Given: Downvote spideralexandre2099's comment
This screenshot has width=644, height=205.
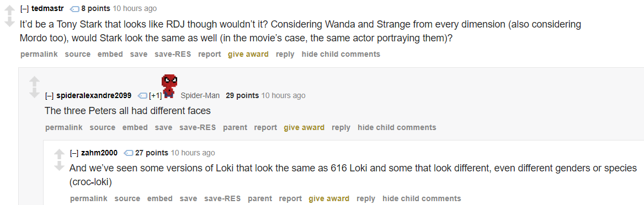Looking at the screenshot, I should click(35, 93).
